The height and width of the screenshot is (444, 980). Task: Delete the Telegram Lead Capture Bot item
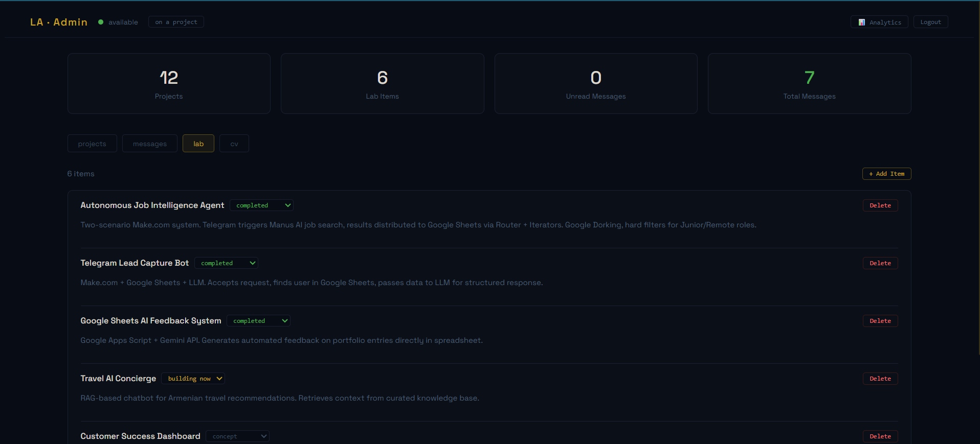[880, 263]
